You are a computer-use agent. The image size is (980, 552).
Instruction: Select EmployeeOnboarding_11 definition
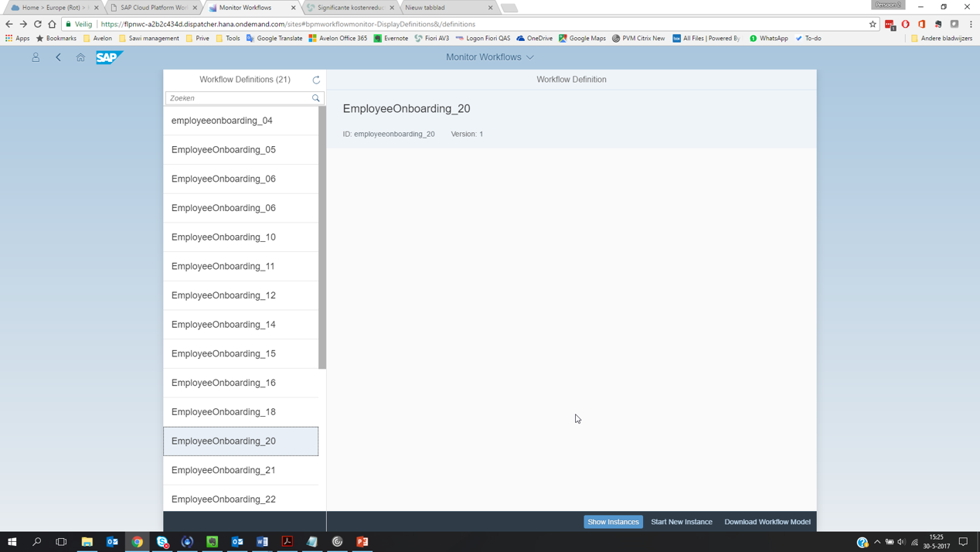tap(241, 266)
